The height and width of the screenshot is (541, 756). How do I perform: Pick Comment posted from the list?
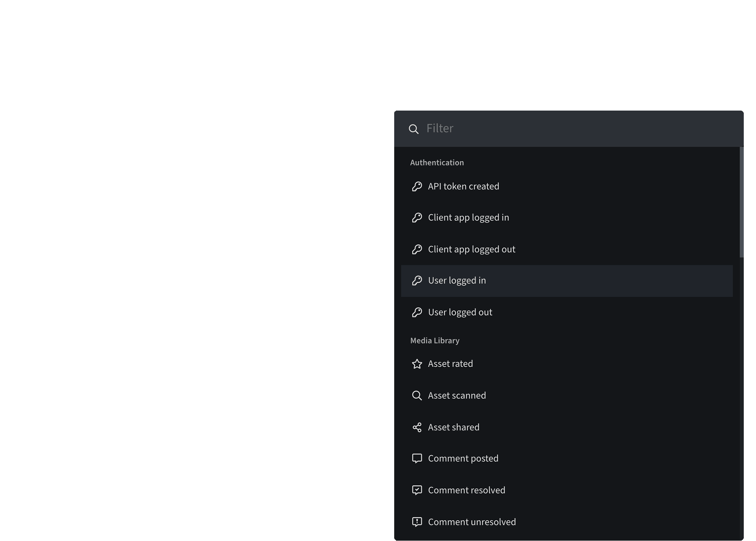[x=463, y=459]
